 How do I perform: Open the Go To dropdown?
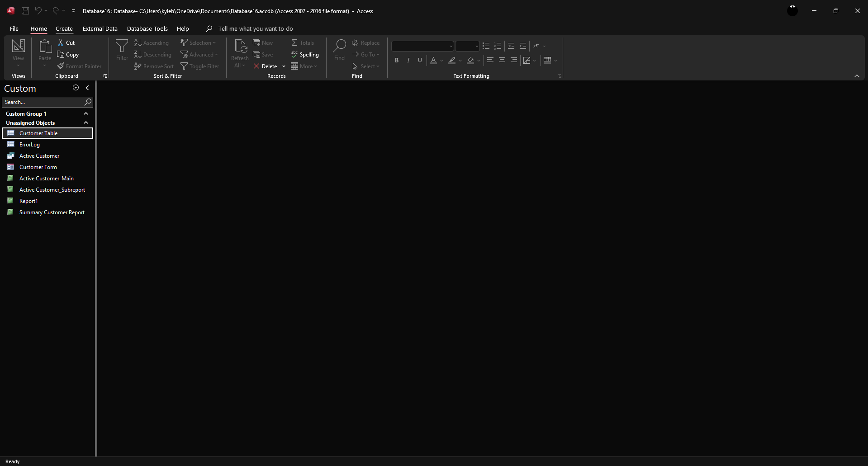(x=365, y=54)
